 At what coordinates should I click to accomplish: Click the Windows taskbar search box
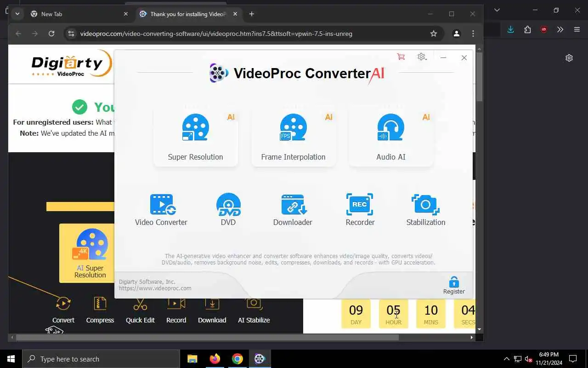[x=101, y=359]
